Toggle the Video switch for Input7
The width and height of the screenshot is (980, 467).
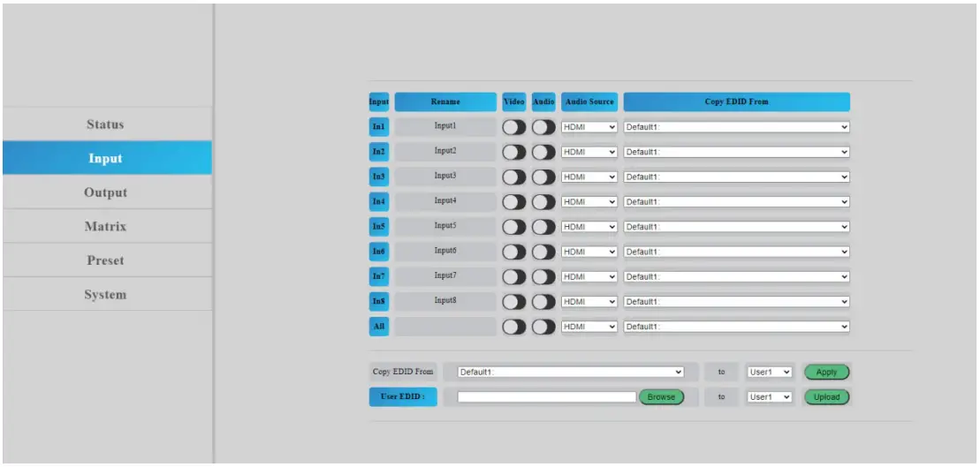pyautogui.click(x=513, y=276)
